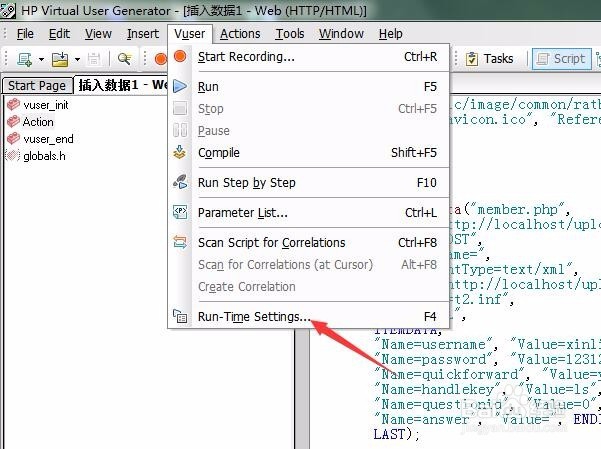Click the open script folder icon
Image resolution: width=601 pixels, height=449 pixels.
(60, 59)
